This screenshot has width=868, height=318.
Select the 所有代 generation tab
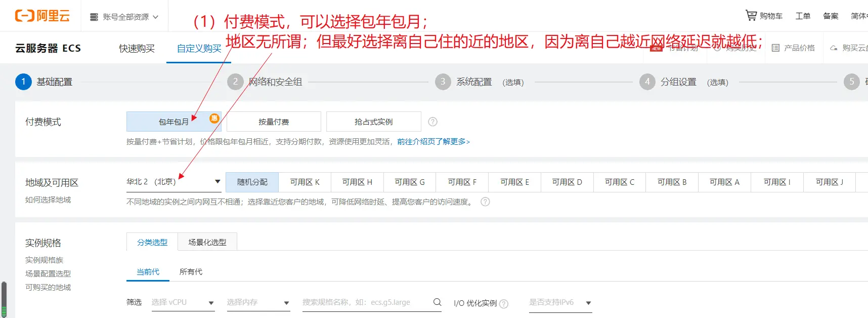coord(191,272)
